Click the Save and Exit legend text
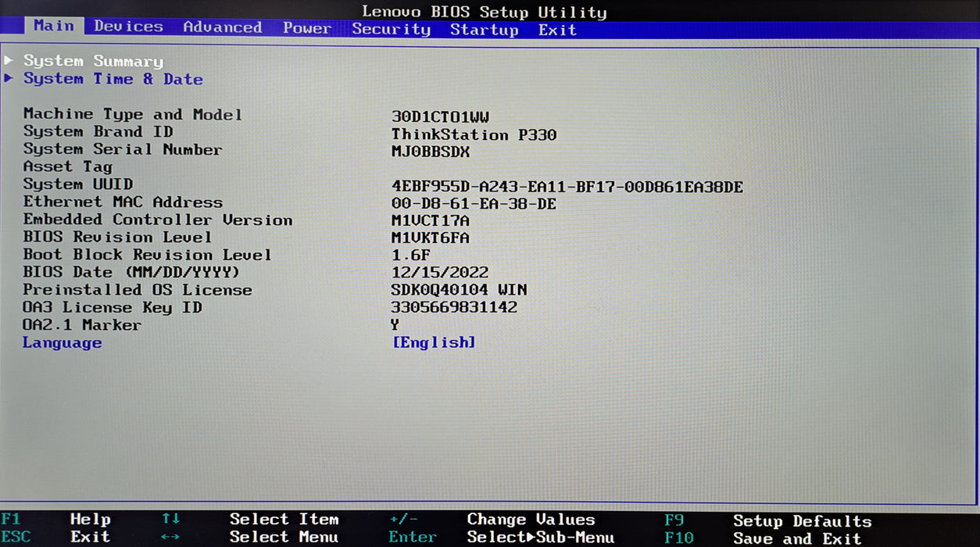 pyautogui.click(x=797, y=539)
